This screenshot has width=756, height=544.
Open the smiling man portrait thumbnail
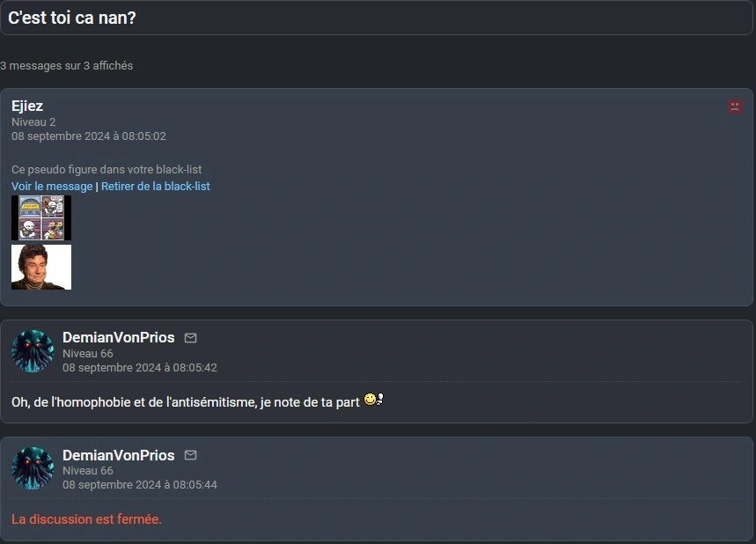point(41,268)
